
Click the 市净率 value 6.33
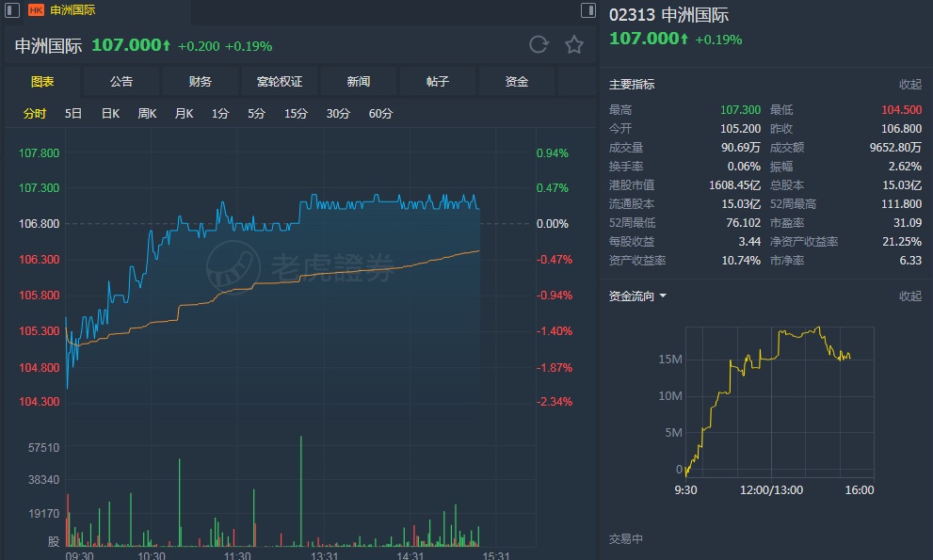coord(910,261)
